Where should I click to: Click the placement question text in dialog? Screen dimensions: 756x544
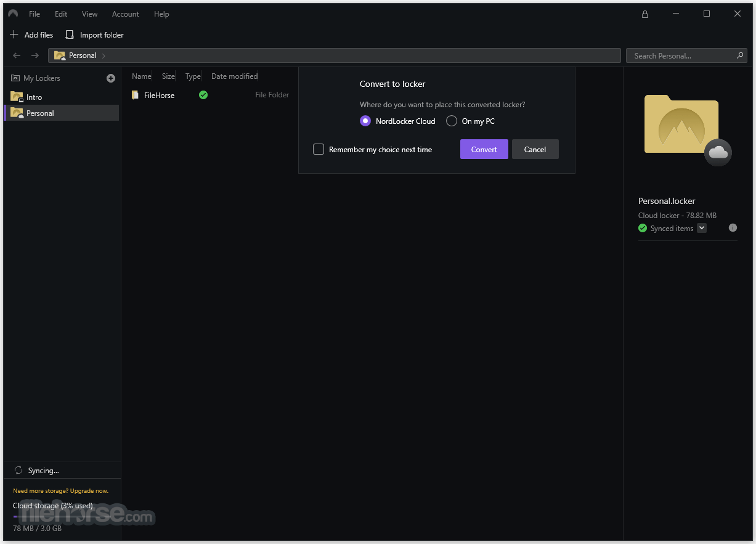442,105
